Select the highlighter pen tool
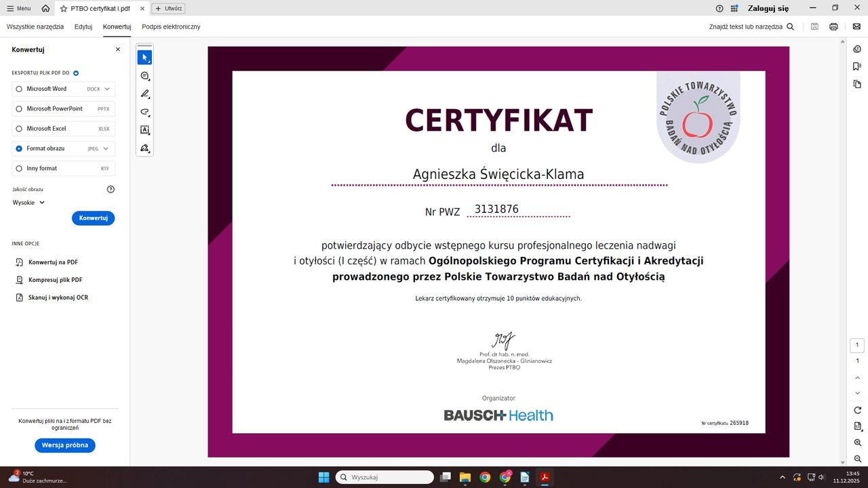Screen dimensions: 868x488 pos(144,94)
